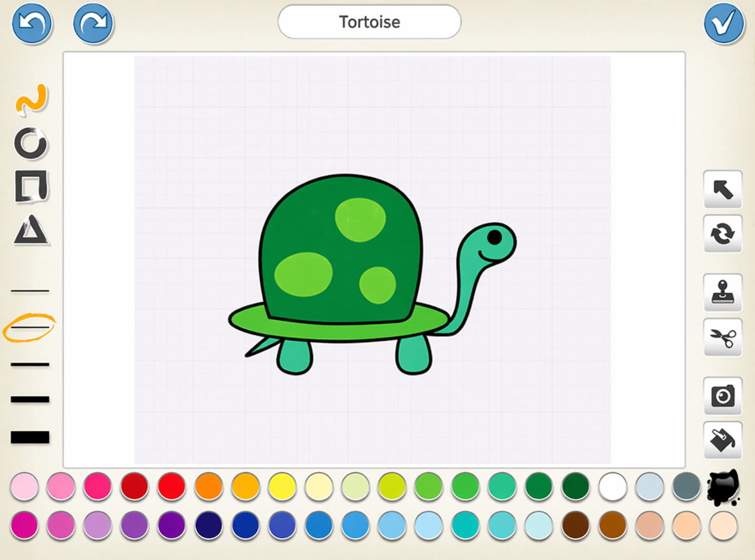This screenshot has height=560, width=755.
Task: Pick the darkest green color swatch
Action: point(576,486)
